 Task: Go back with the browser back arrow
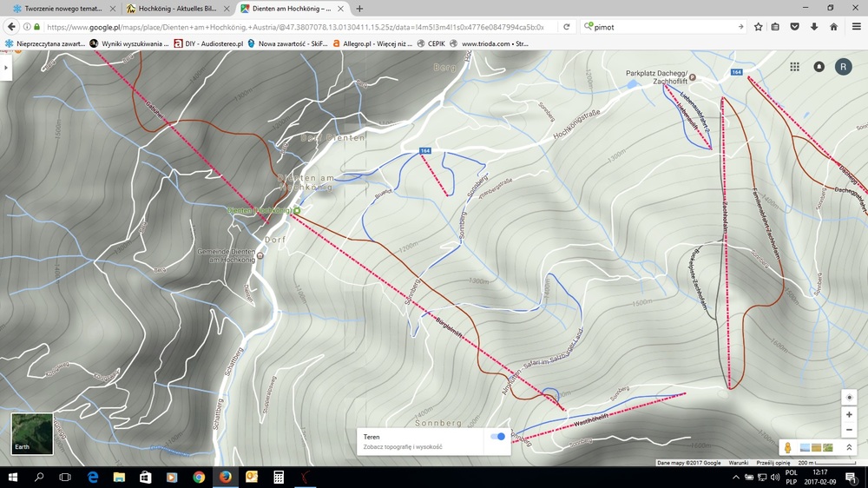[x=11, y=27]
